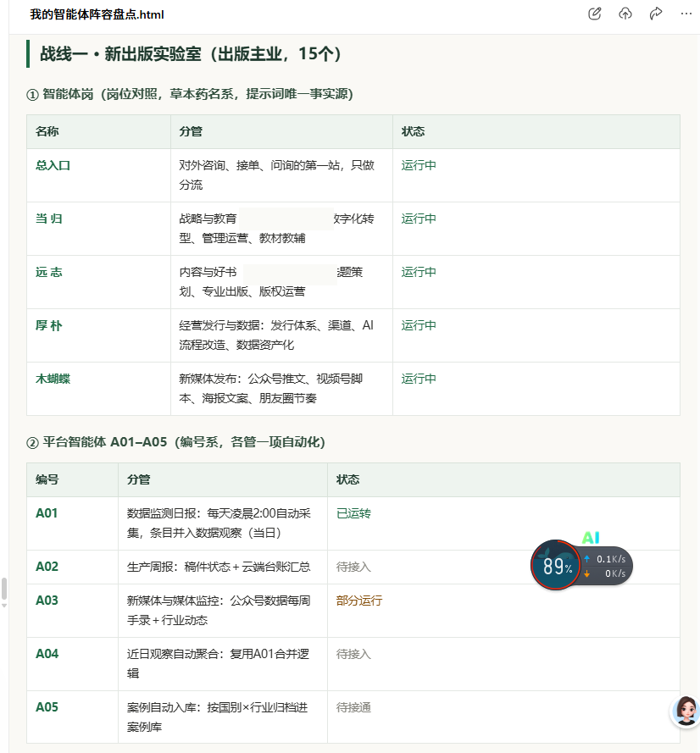Click the avatar assistant icon
The image size is (700, 753).
[x=685, y=711]
